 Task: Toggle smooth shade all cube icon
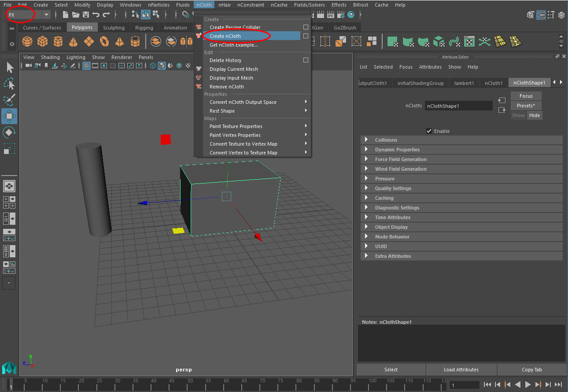pos(162,66)
